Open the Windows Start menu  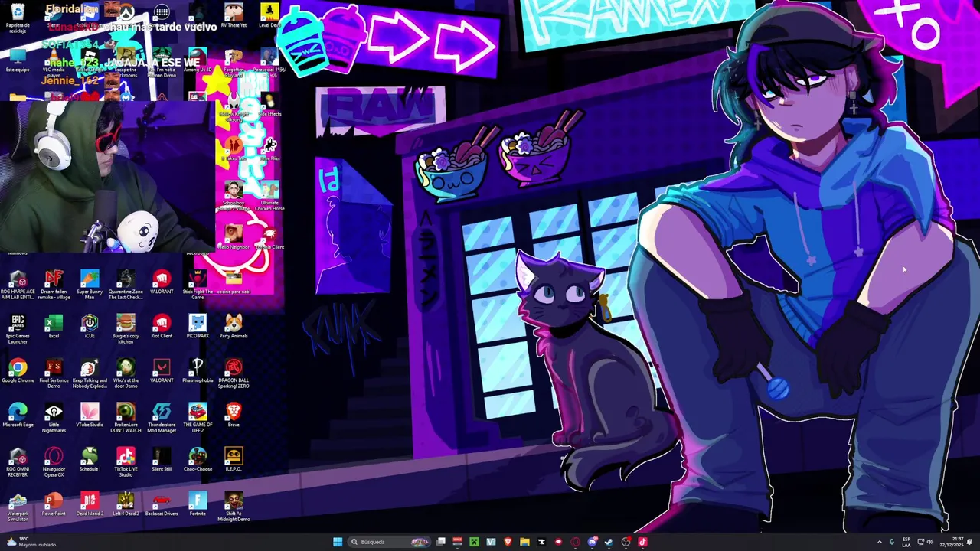click(x=338, y=542)
